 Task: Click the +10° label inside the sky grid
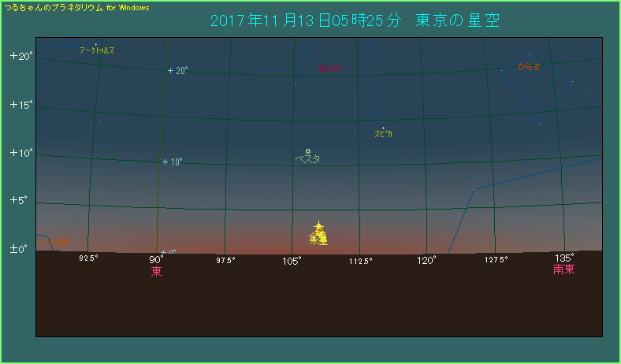tap(173, 162)
